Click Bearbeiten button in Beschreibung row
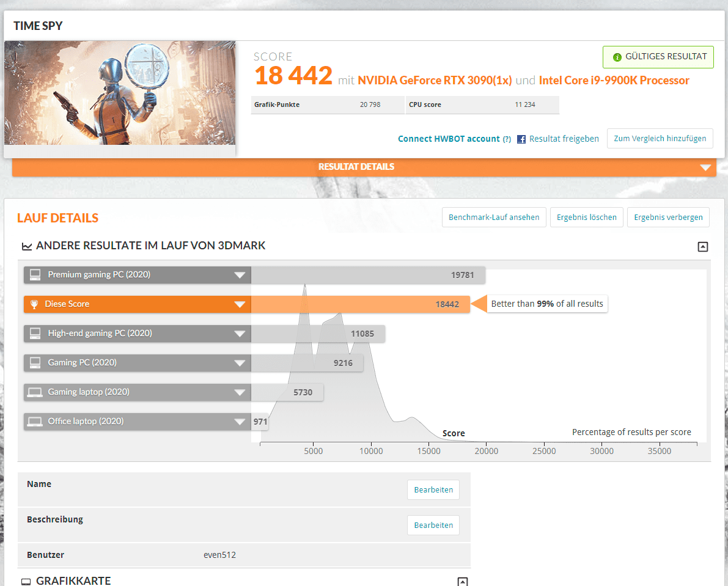 point(433,526)
